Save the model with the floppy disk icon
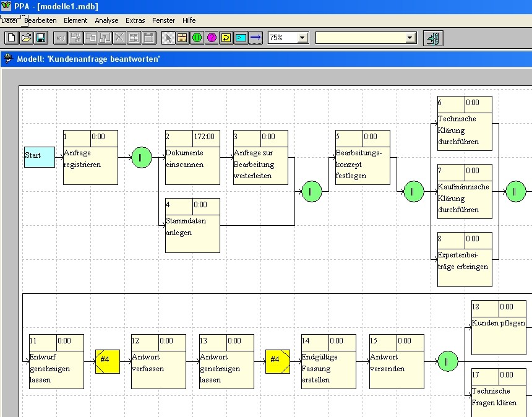 point(40,38)
